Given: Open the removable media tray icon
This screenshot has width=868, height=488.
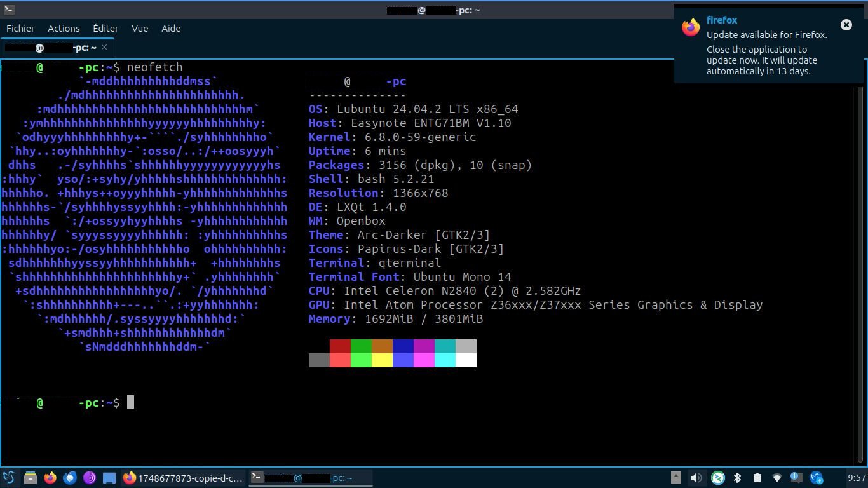Looking at the screenshot, I should coord(676,478).
